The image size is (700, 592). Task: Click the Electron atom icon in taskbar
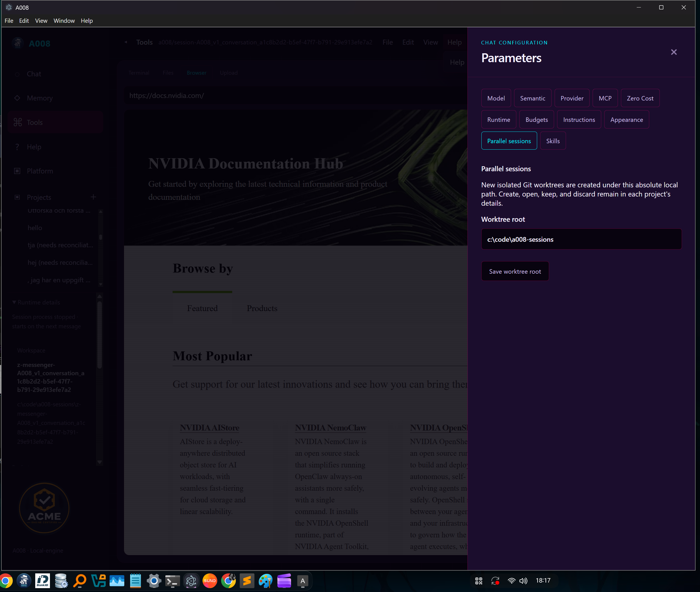(191, 581)
